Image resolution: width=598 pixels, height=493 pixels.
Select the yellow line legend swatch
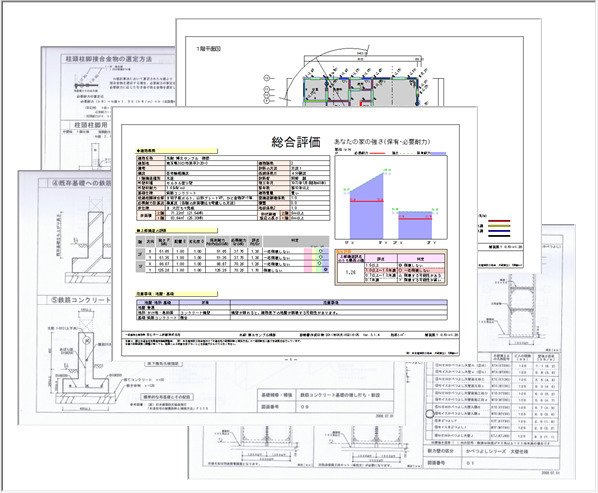(499, 226)
